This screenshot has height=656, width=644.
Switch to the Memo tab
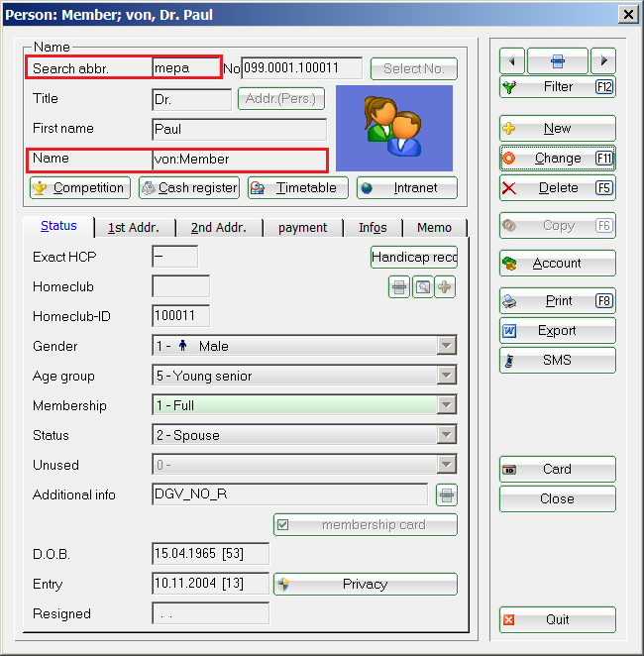[x=435, y=228]
